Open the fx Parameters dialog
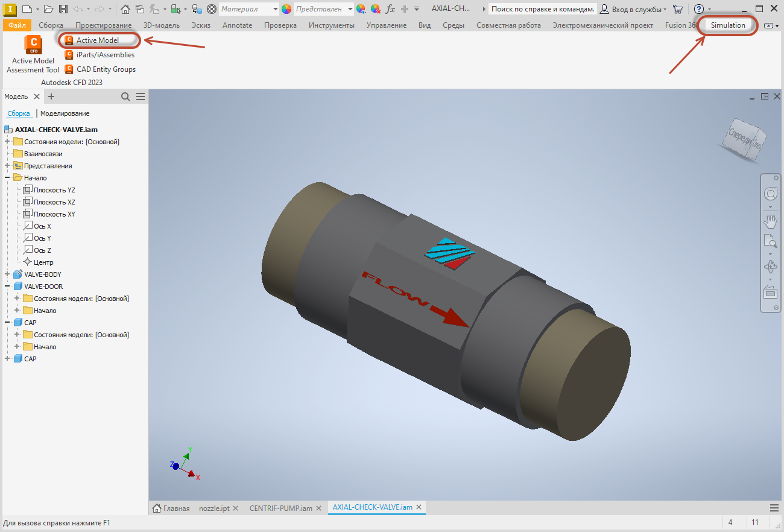Screen dimensions: 784x532 [390, 8]
